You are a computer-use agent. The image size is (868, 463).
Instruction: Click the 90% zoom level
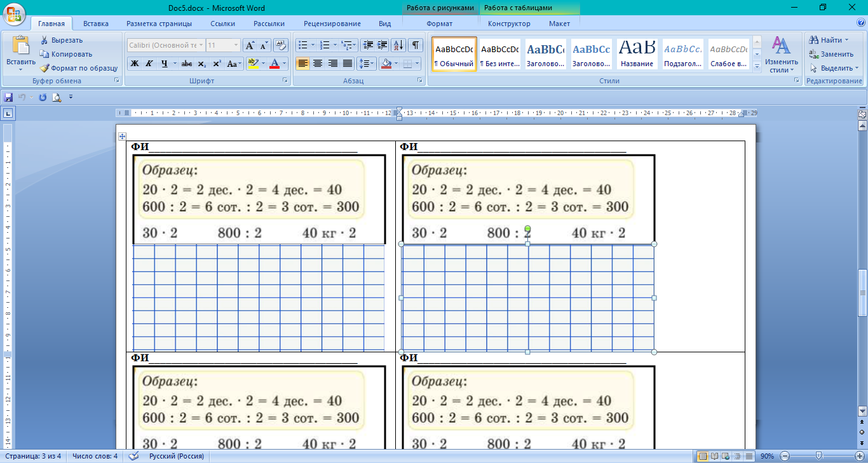768,456
